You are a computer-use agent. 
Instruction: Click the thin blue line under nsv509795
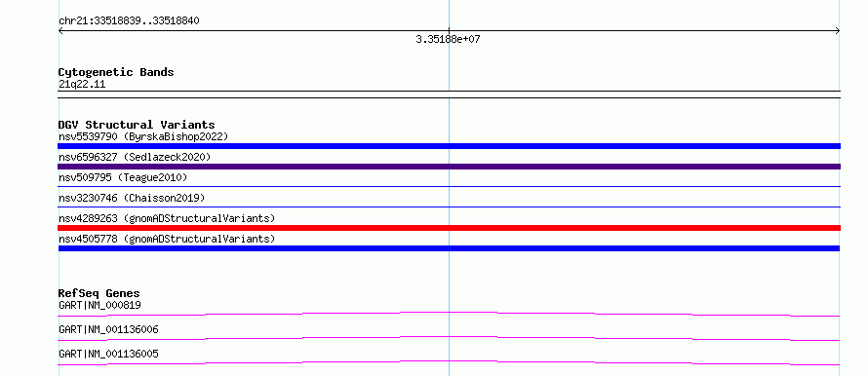[449, 186]
